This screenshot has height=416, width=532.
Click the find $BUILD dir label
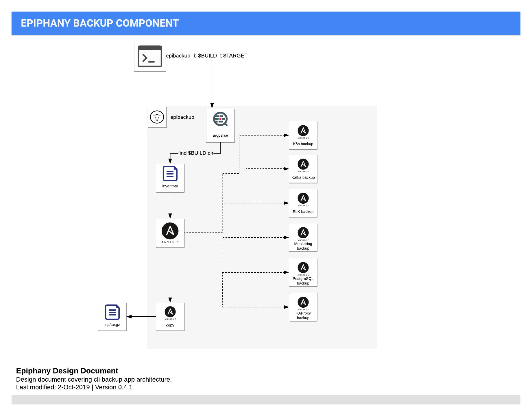click(196, 153)
